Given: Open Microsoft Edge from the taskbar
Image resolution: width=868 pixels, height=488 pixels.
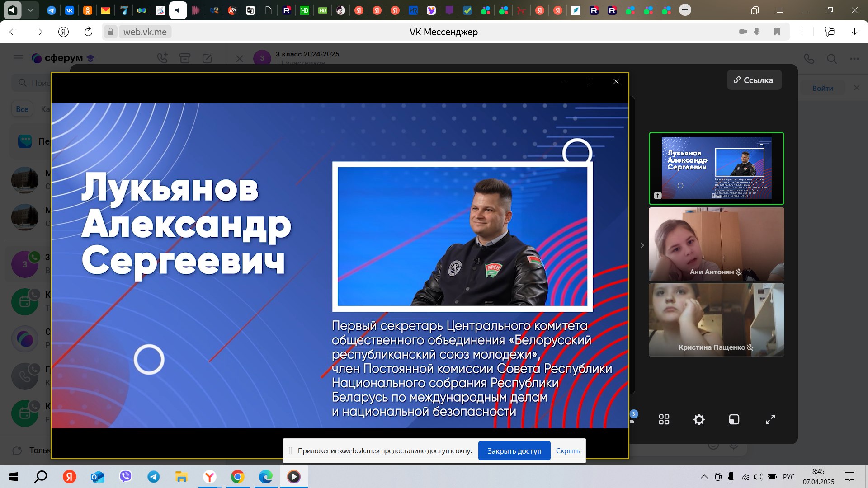Looking at the screenshot, I should [x=265, y=477].
